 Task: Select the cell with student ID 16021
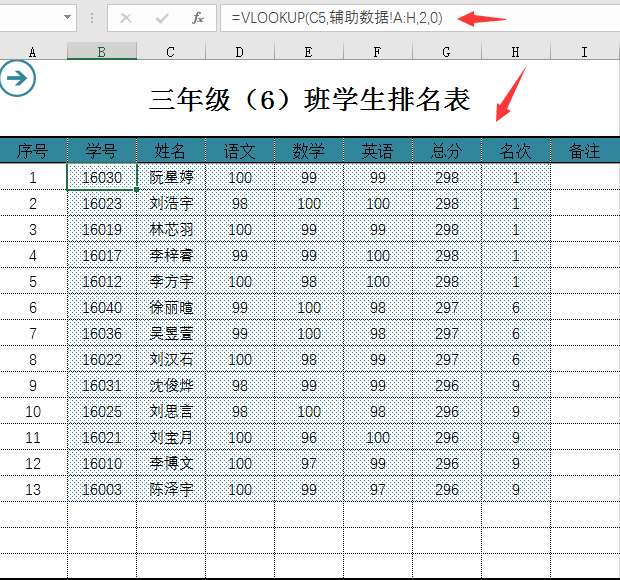(102, 437)
